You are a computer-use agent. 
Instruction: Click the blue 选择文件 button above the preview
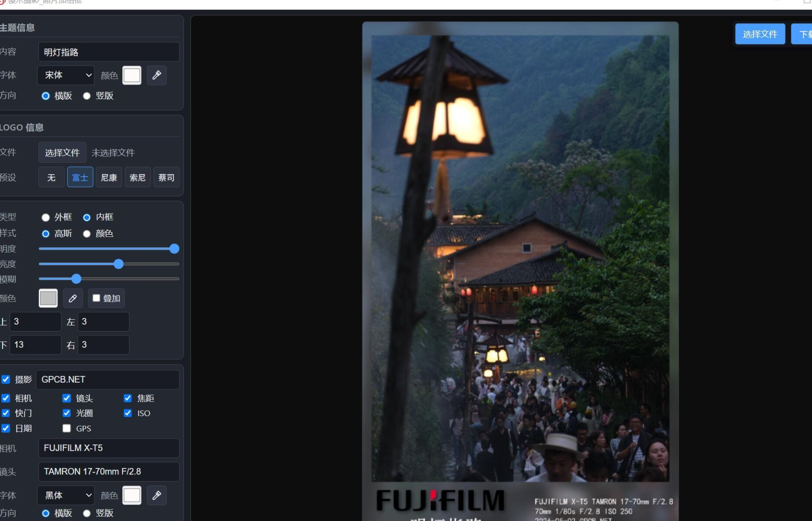[760, 34]
